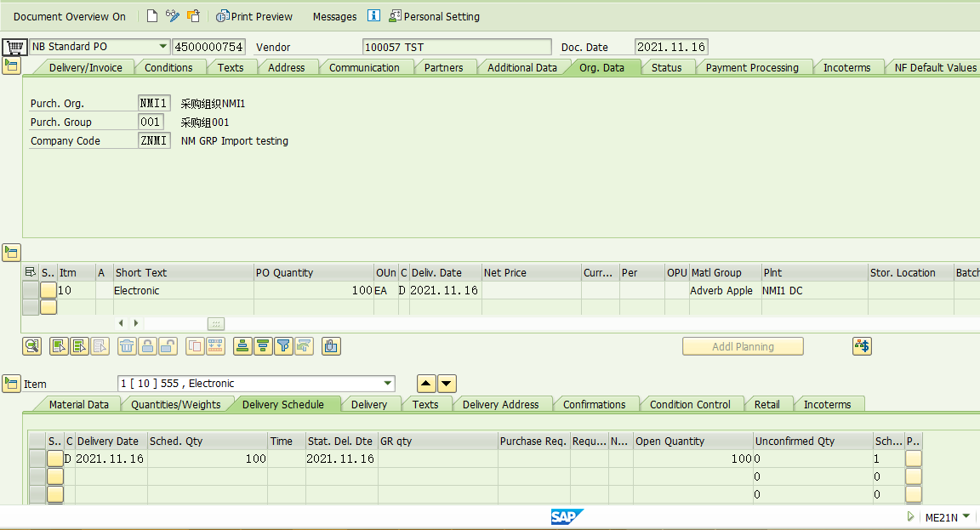Image resolution: width=980 pixels, height=530 pixels.
Task: Select the row selector for item 10
Action: (31, 291)
